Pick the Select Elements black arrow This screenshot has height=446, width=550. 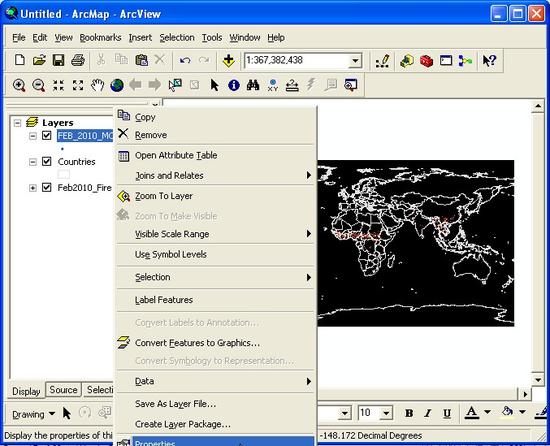(214, 85)
